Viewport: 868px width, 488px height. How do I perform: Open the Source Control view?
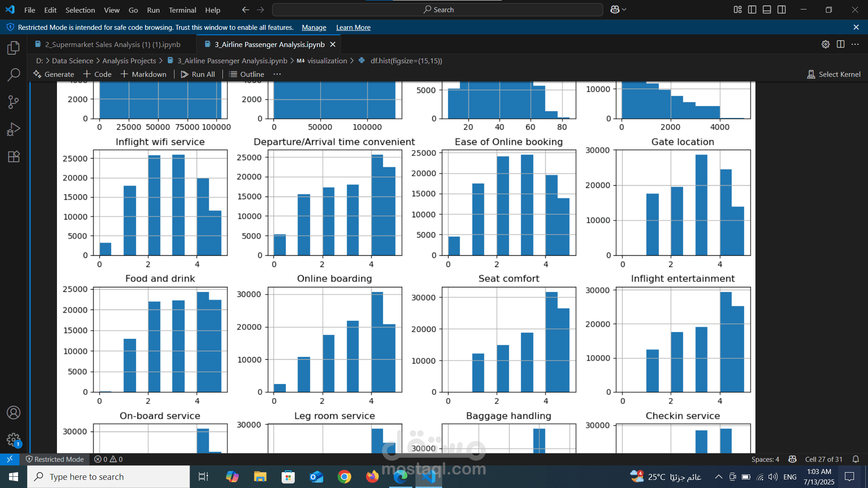(x=14, y=102)
